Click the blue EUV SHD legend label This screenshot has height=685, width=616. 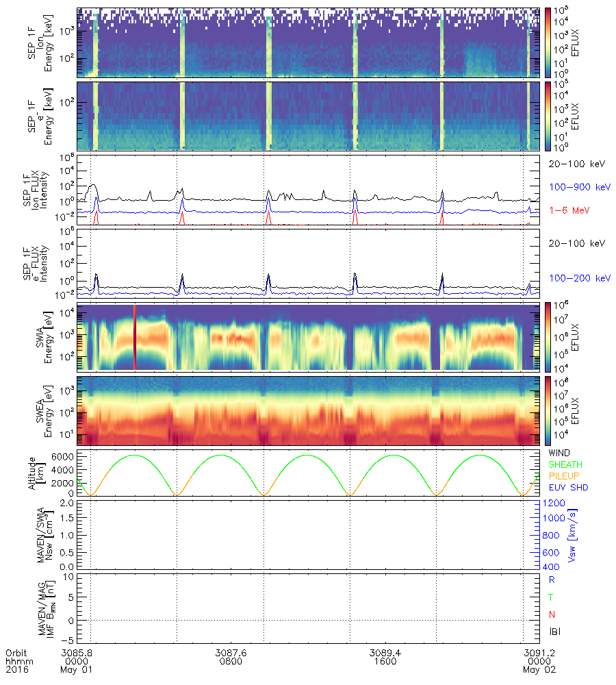pos(568,487)
